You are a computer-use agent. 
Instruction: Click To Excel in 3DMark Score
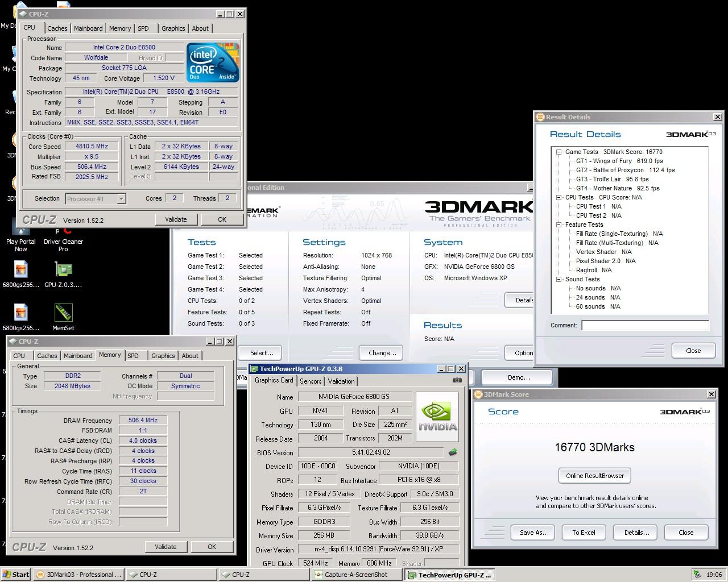pos(584,533)
